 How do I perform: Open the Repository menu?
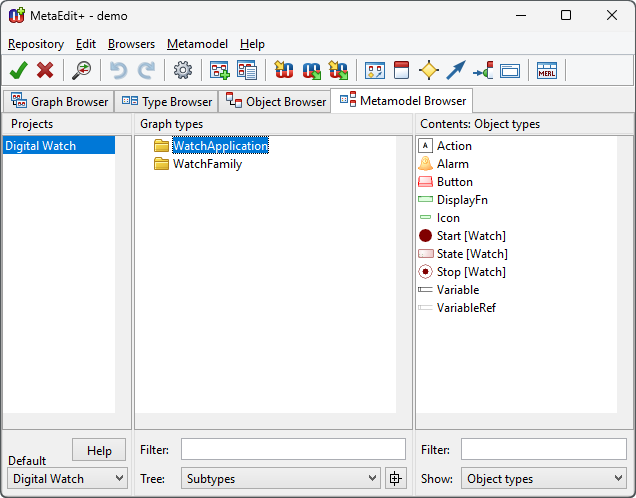[x=36, y=44]
